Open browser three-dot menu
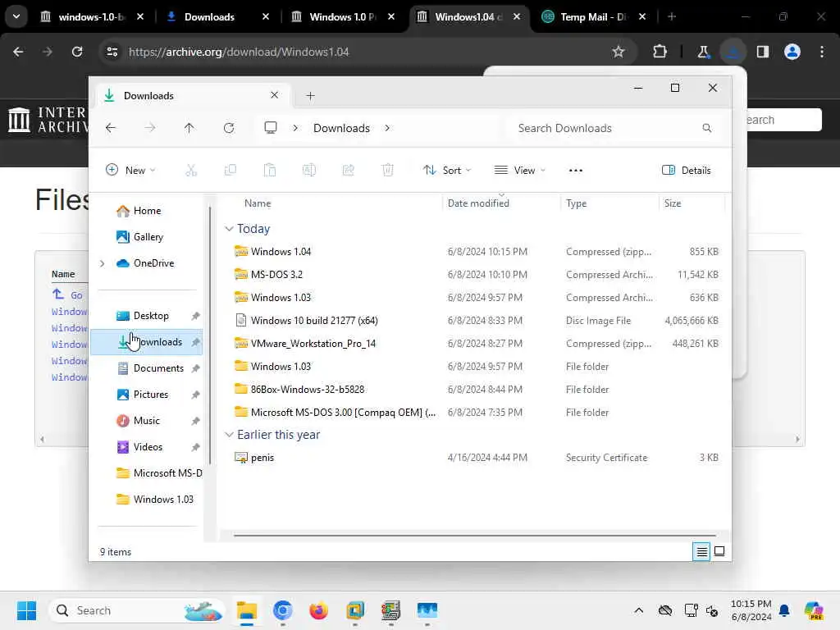Image resolution: width=840 pixels, height=630 pixels. 822,52
